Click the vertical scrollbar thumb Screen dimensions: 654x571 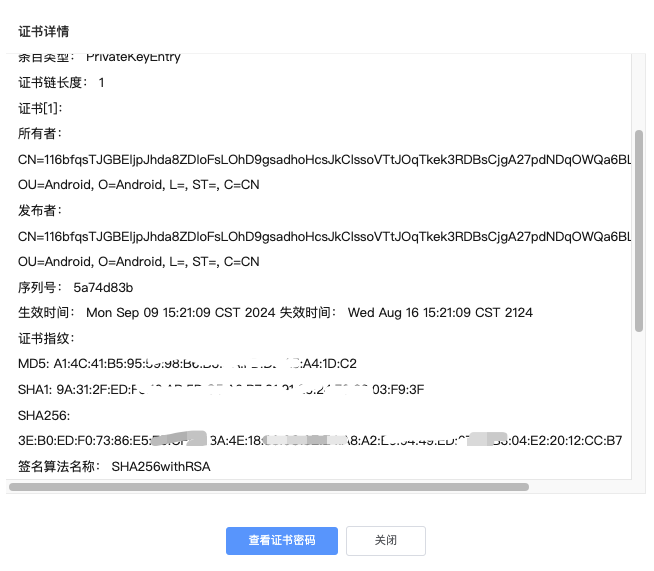coord(639,231)
